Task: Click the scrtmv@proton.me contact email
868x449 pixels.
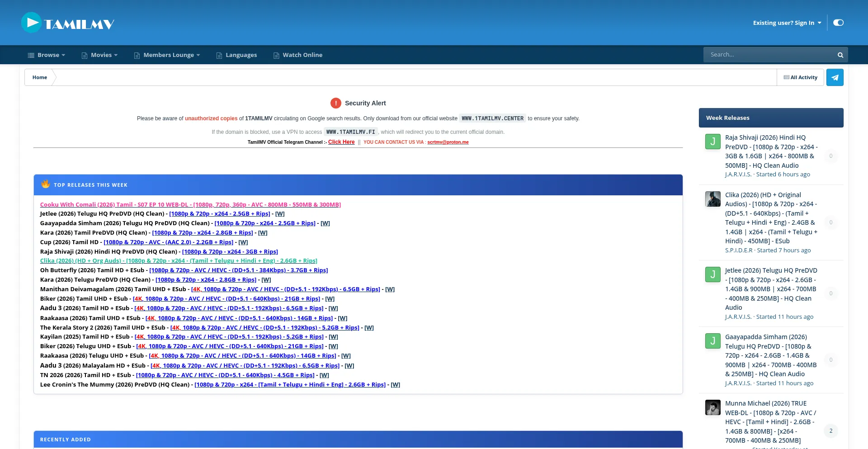Action: 448,142
